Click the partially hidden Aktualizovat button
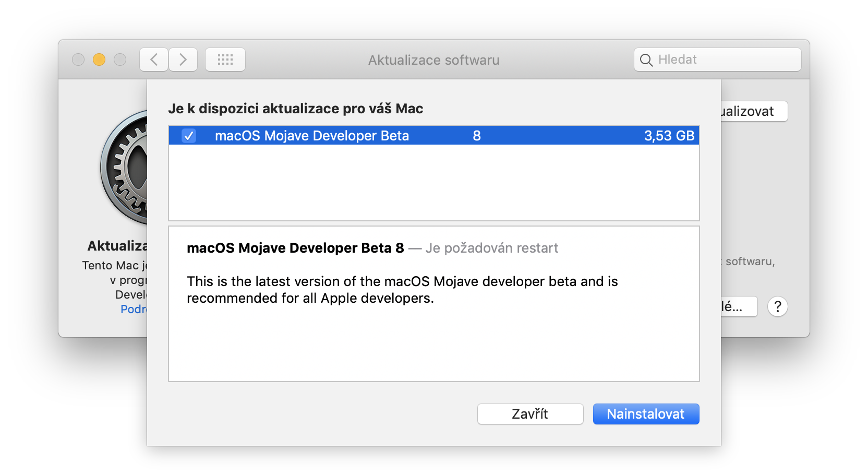The image size is (868, 474). pos(753,111)
